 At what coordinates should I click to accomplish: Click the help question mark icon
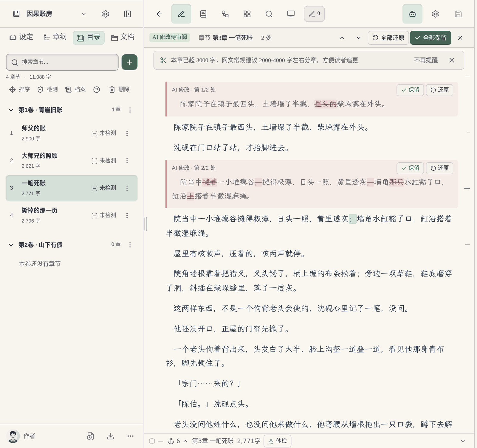coord(97,90)
